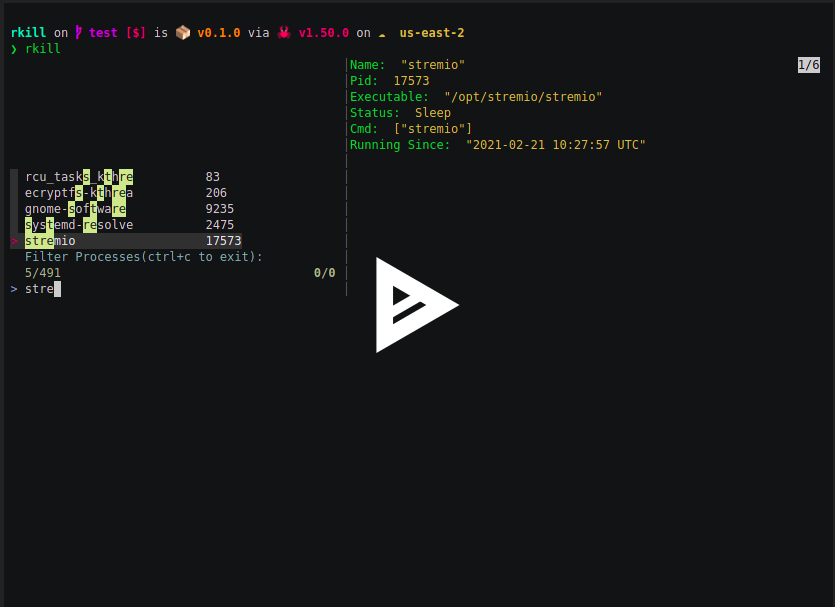Click the Running Since timestamp line
Viewport: 835px width, 607px height.
[x=497, y=145]
